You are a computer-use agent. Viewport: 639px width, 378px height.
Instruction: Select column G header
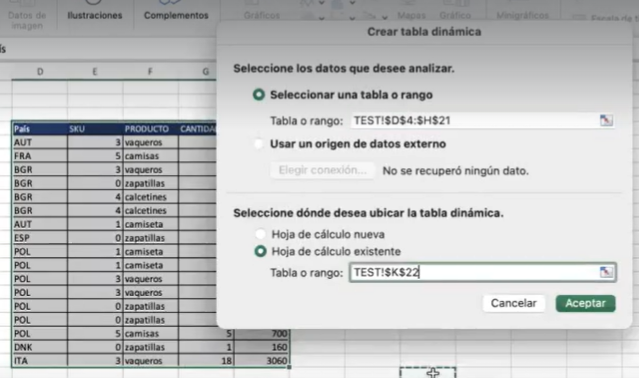205,72
